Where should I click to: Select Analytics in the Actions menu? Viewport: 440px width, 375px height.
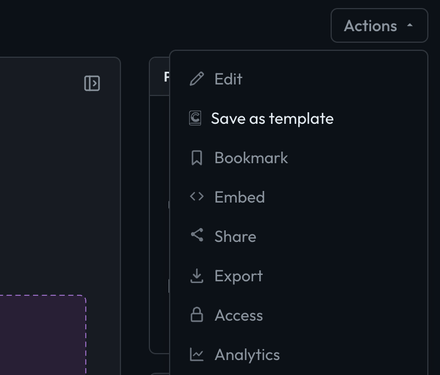coord(299,354)
